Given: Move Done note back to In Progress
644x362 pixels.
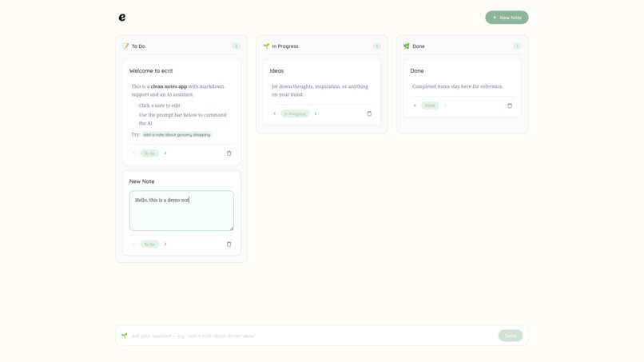Looking at the screenshot, I should pyautogui.click(x=415, y=105).
